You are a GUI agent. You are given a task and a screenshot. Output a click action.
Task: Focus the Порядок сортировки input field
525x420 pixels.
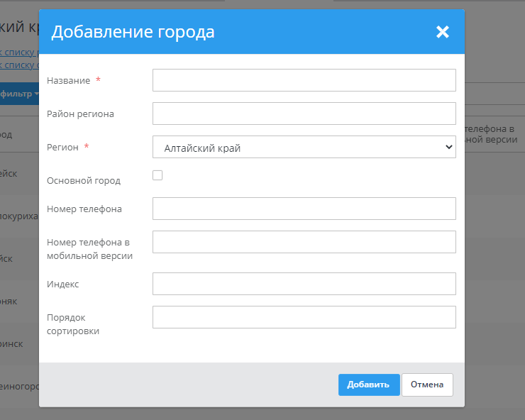coord(304,317)
